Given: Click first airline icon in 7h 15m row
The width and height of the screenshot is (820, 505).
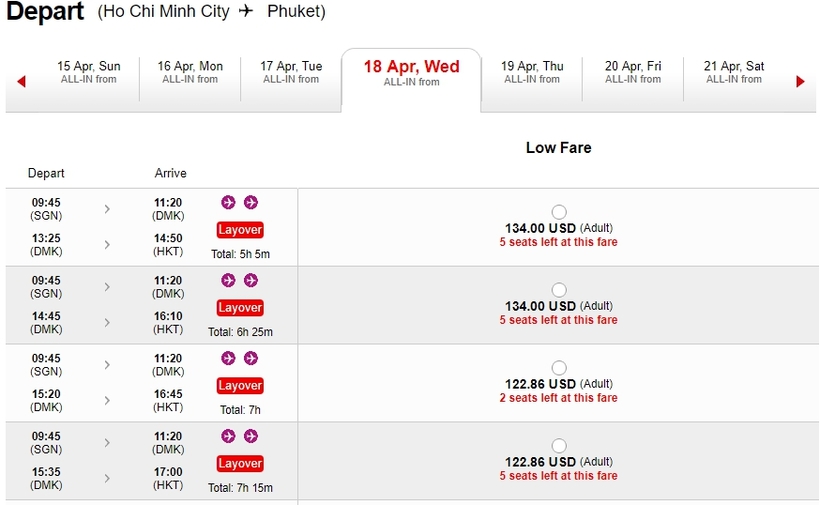Looking at the screenshot, I should tap(228, 436).
